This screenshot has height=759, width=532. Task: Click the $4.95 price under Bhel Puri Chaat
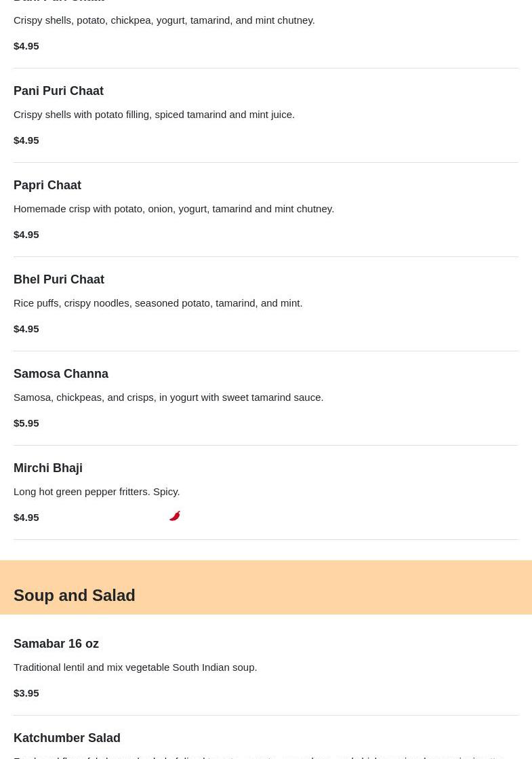(x=26, y=328)
